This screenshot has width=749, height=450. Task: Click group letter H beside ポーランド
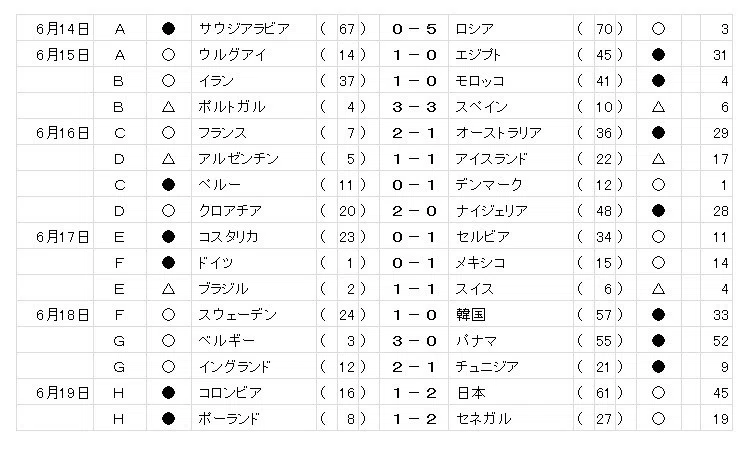[x=119, y=419]
